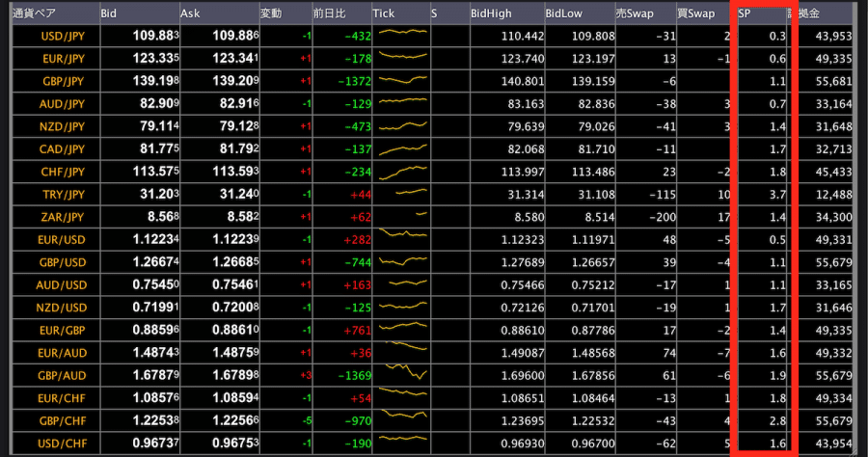Select the NZD/JPY currency pair
Image resolution: width=868 pixels, height=457 pixels.
pyautogui.click(x=62, y=126)
